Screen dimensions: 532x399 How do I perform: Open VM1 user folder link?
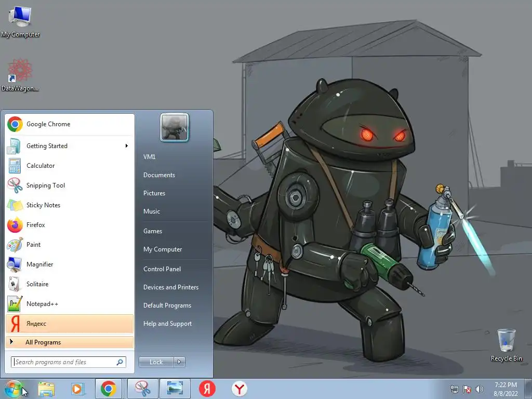click(x=149, y=157)
